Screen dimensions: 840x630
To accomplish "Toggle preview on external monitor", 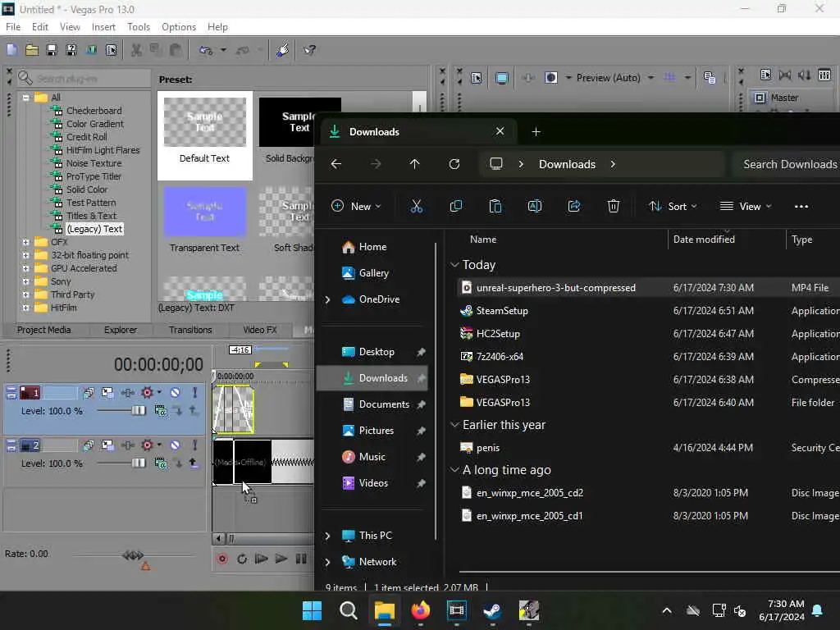I will pyautogui.click(x=501, y=78).
